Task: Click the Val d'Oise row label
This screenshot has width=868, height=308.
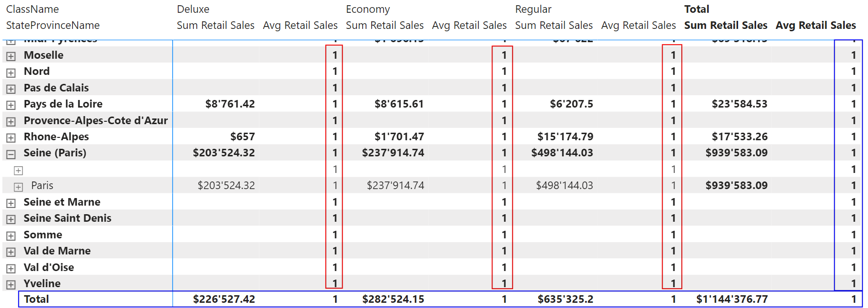Action: coord(49,267)
